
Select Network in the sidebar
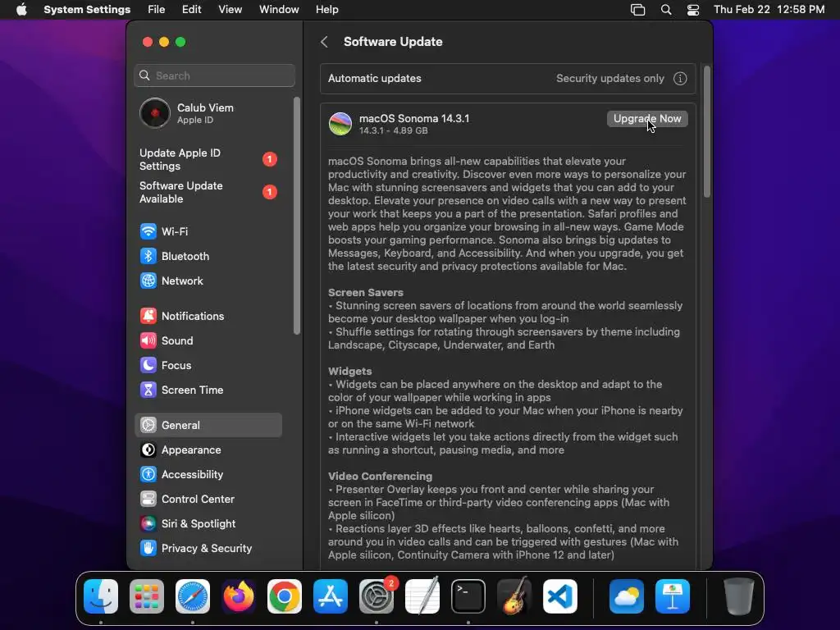point(208,281)
